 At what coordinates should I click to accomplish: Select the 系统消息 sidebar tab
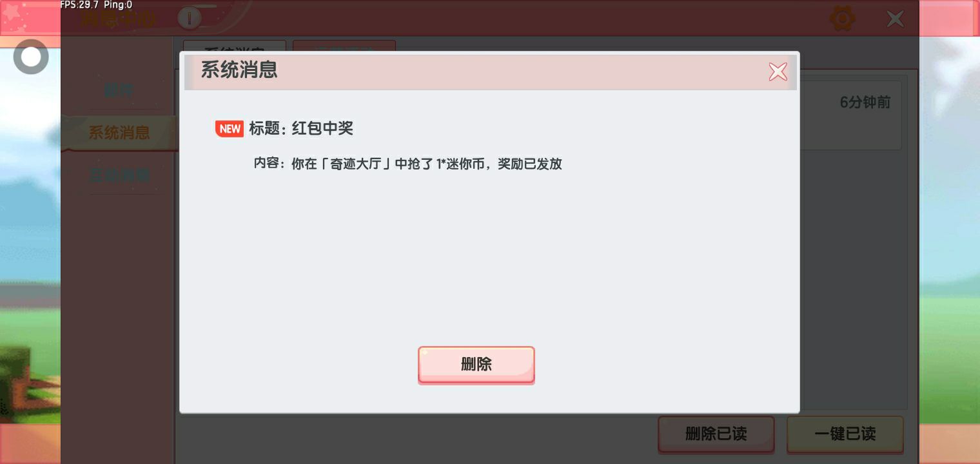pos(119,133)
